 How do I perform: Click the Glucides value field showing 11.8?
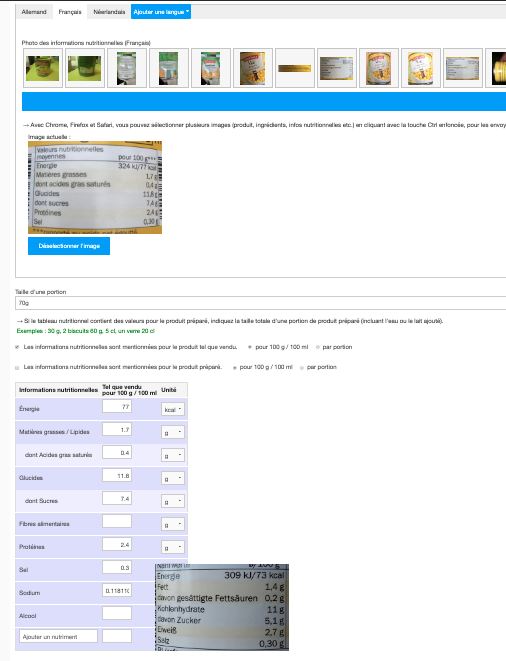(117, 476)
